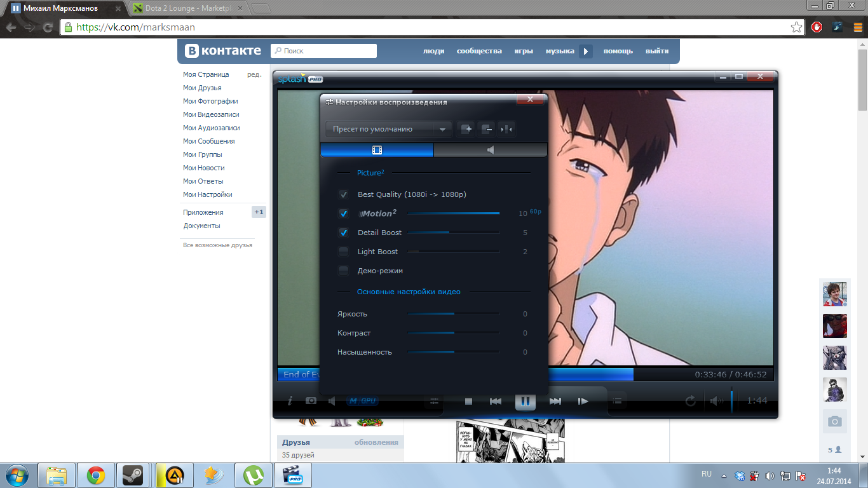Switch to the video settings tab
The height and width of the screenshot is (488, 868).
(377, 150)
